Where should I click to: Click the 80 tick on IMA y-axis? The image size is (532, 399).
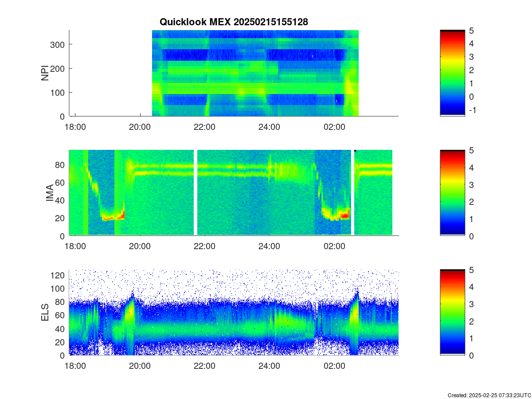[x=59, y=164]
